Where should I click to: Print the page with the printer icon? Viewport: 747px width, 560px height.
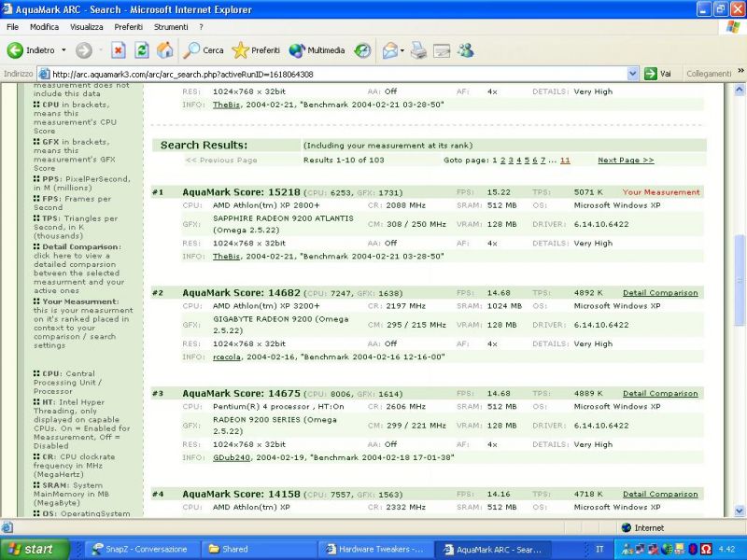[418, 50]
